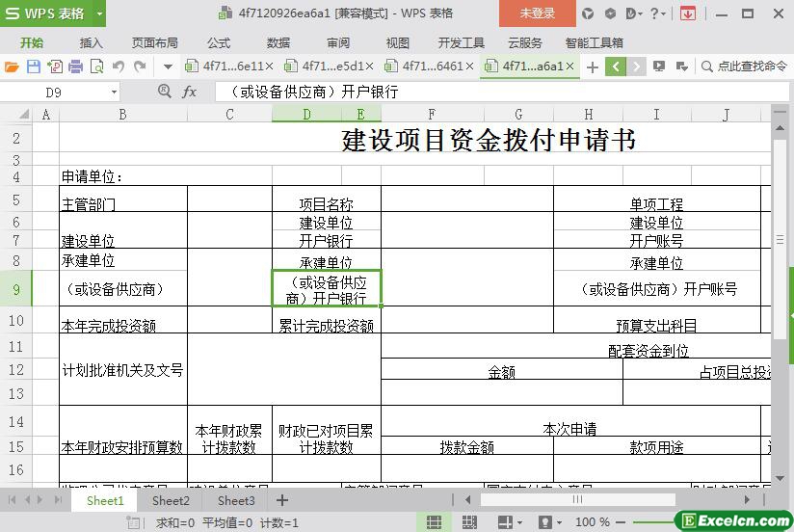This screenshot has width=794, height=532.
Task: Click the Print icon in the quick toolbar
Action: 75,66
